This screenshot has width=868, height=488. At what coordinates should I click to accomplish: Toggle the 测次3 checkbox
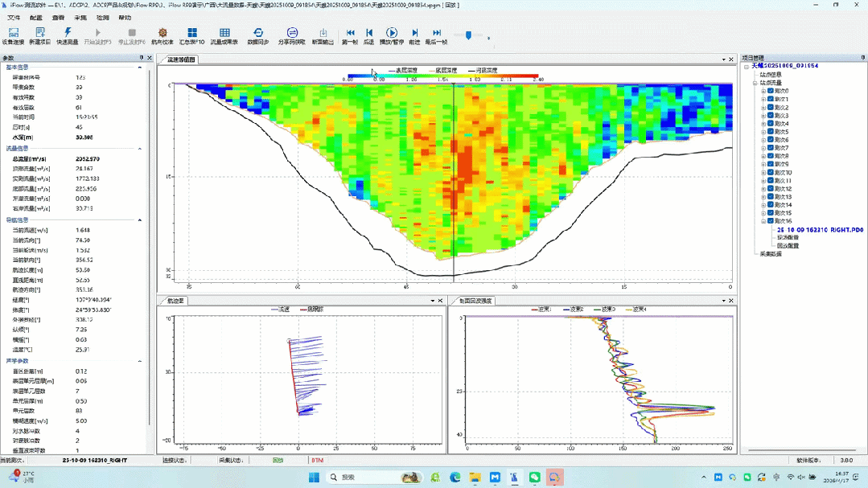[x=771, y=115]
